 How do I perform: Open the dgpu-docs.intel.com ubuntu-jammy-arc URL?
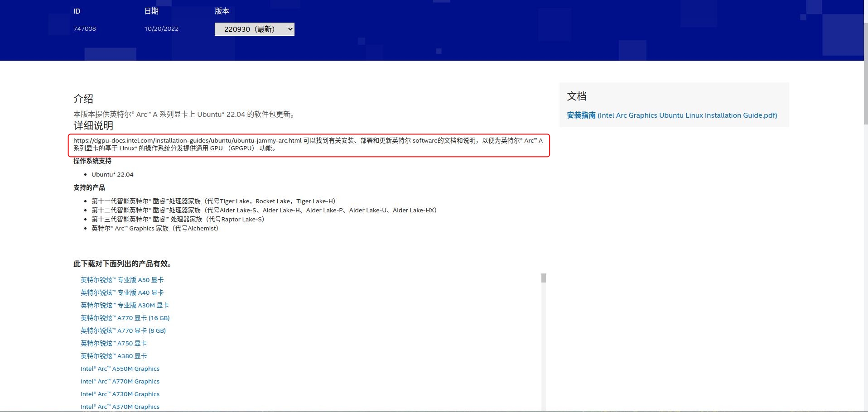point(187,140)
